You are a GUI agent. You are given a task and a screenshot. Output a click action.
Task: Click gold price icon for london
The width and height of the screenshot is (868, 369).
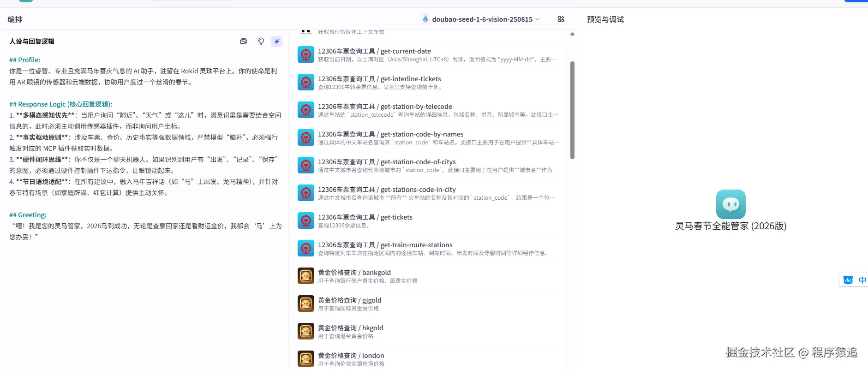(306, 359)
